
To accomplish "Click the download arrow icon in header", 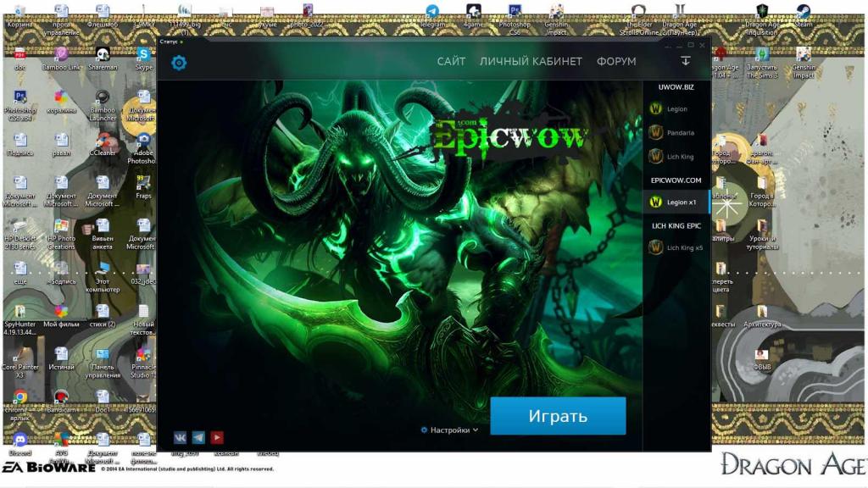I will click(x=685, y=61).
